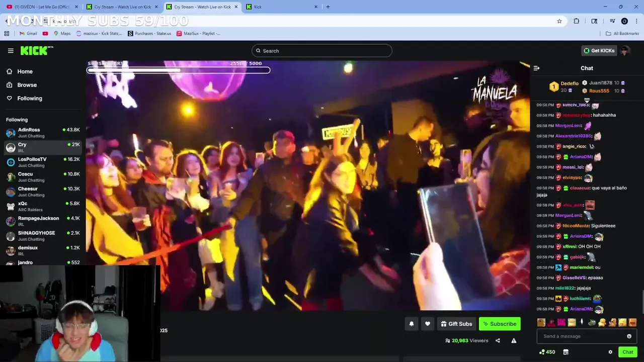Open RampageJackson channel in the following list
Image resolution: width=644 pixels, height=362 pixels.
pos(43,221)
